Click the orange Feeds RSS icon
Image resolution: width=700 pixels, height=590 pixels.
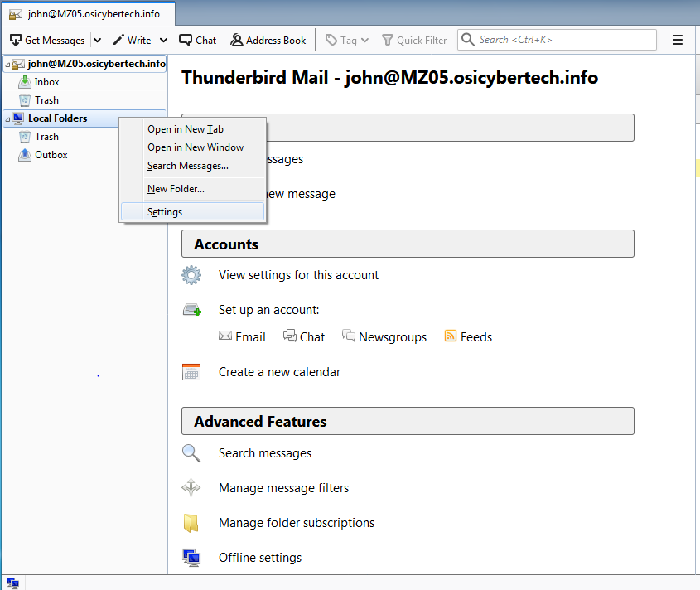(451, 336)
